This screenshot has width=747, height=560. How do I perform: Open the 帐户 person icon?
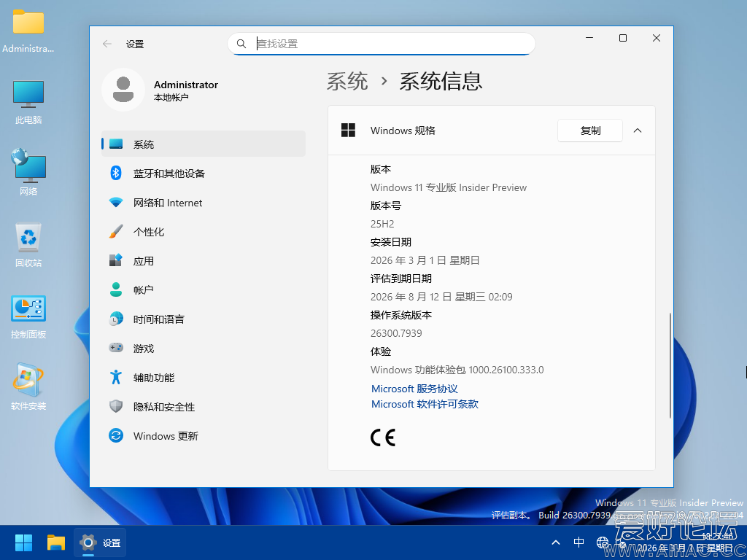[x=116, y=289]
